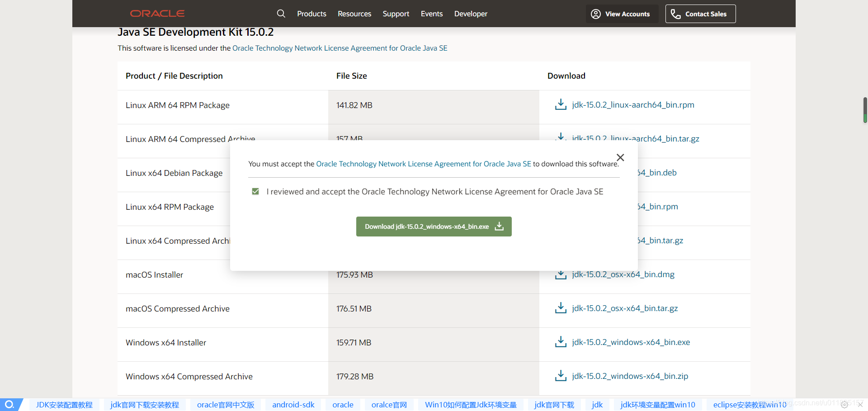Download jdk-15.0.2_windows-x64_bin.zip link
Viewport: 868px width, 411px height.
[630, 376]
